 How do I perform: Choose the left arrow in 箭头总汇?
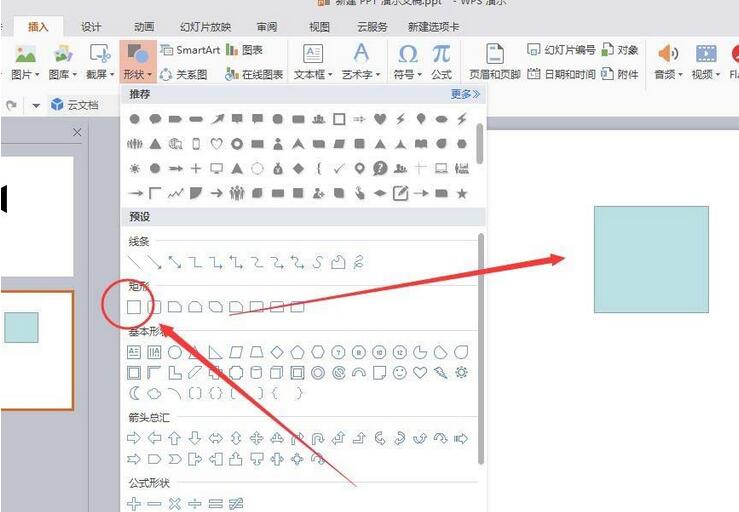[x=154, y=438]
